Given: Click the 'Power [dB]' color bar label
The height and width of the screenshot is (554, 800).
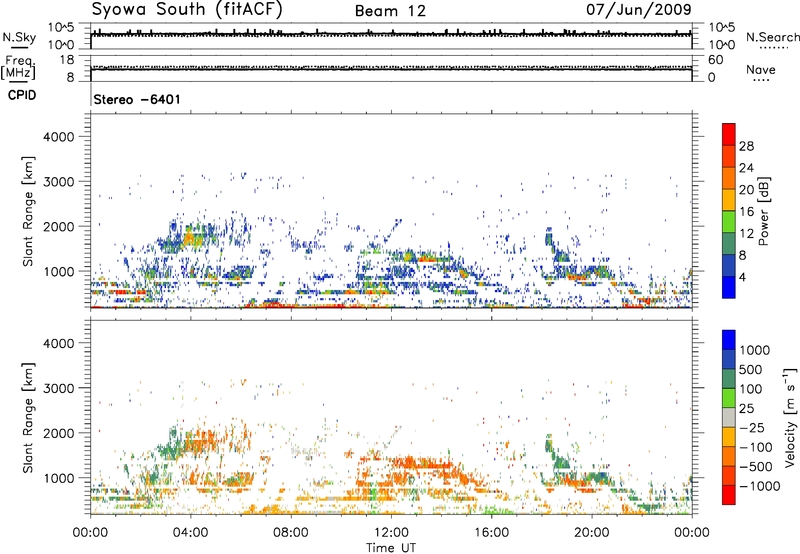Looking at the screenshot, I should pyautogui.click(x=763, y=211).
